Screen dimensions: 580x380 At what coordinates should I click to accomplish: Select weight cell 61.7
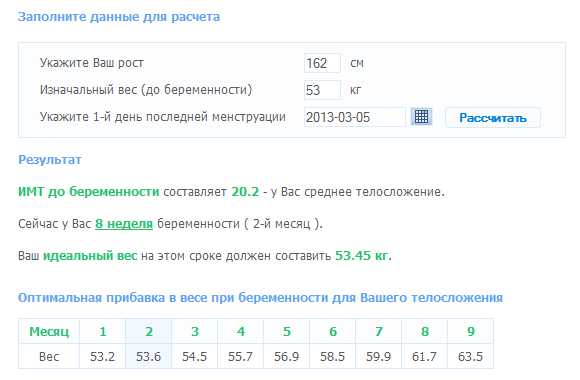click(424, 356)
